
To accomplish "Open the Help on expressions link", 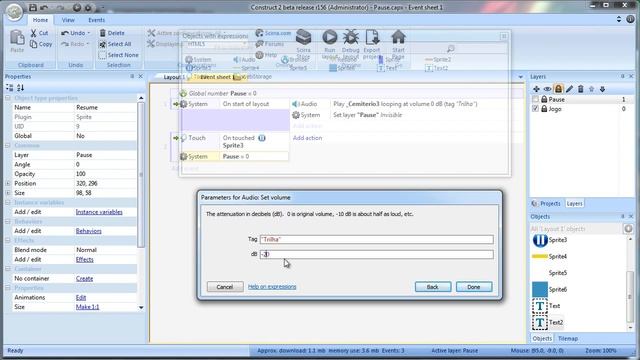I will (272, 287).
